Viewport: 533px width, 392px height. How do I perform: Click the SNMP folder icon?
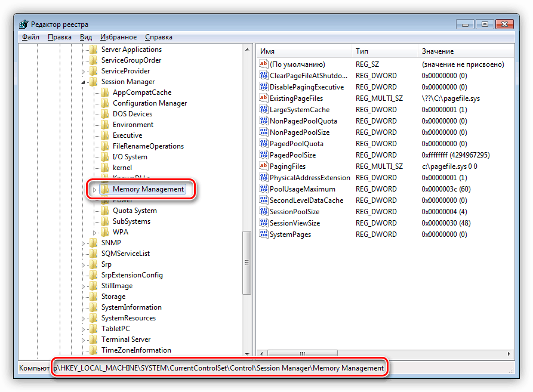click(x=94, y=242)
